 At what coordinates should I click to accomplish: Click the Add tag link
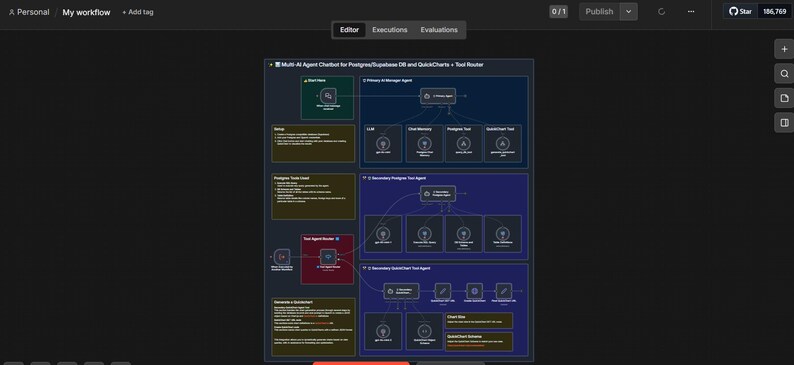(x=138, y=12)
